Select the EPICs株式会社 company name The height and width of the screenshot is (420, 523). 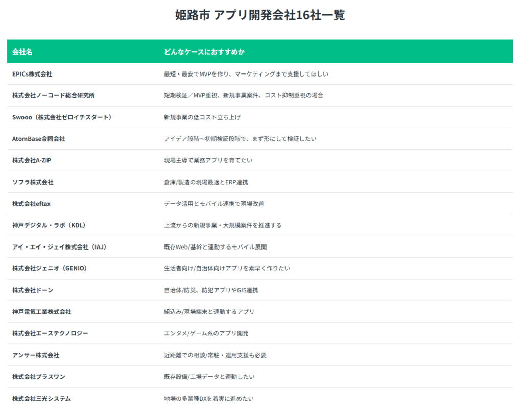click(32, 74)
